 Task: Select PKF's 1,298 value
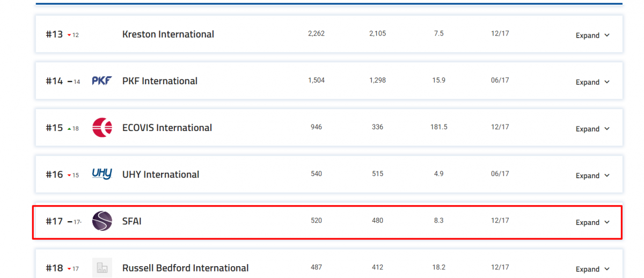(377, 80)
